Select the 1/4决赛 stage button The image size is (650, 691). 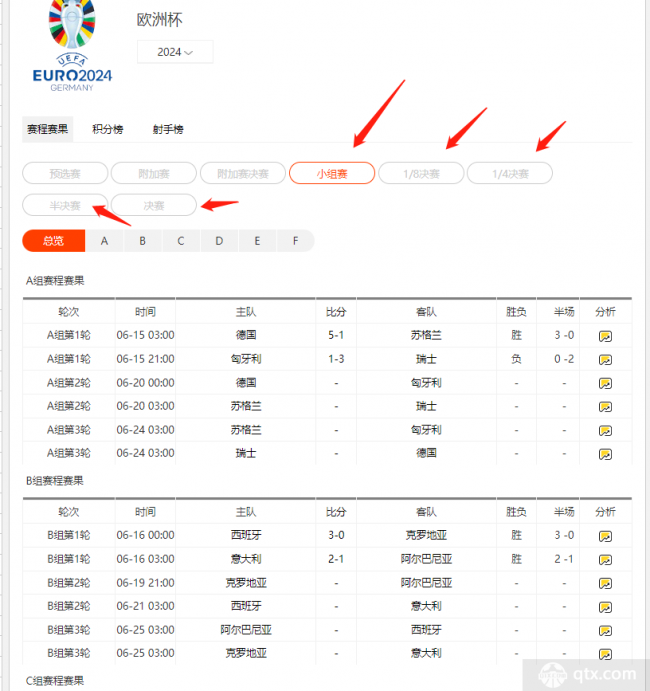pyautogui.click(x=510, y=173)
